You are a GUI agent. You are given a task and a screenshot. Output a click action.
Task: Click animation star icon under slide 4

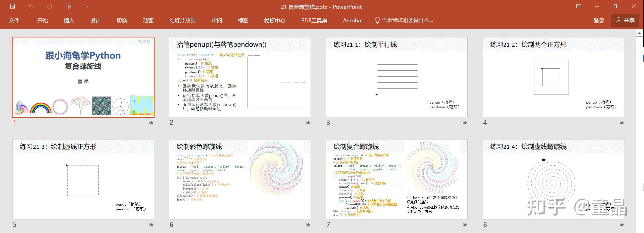click(621, 123)
